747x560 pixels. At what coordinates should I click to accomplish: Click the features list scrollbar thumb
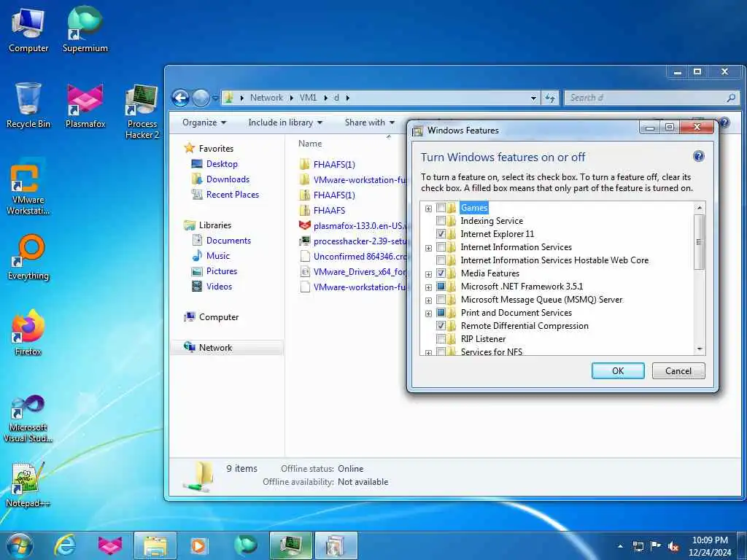[699, 242]
